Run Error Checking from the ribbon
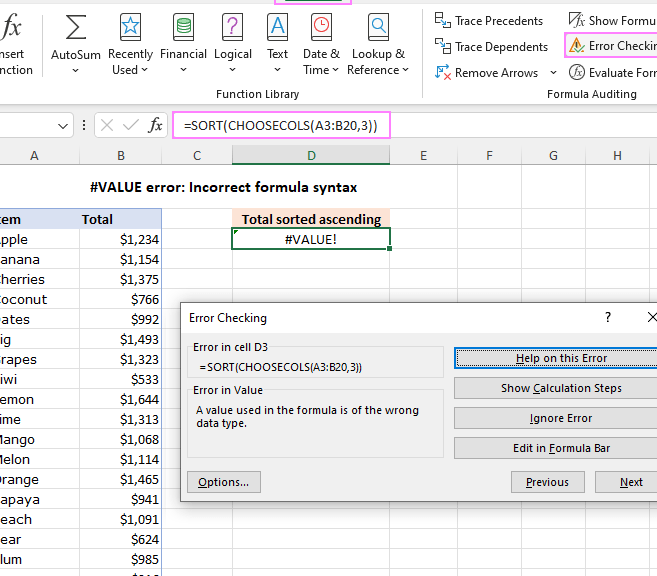The height and width of the screenshot is (576, 657). tap(612, 45)
